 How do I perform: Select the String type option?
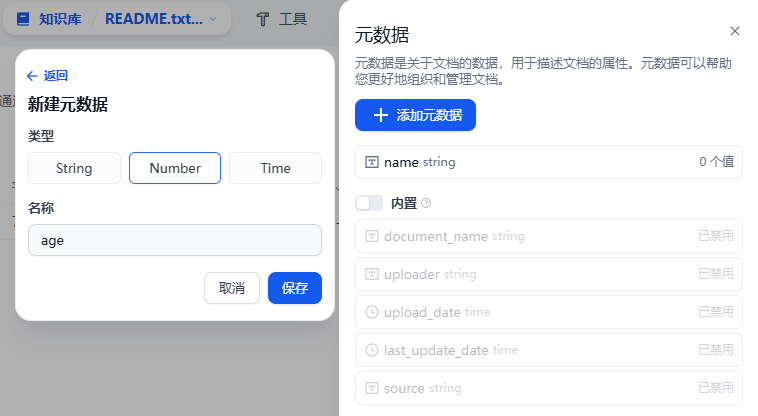click(x=74, y=168)
